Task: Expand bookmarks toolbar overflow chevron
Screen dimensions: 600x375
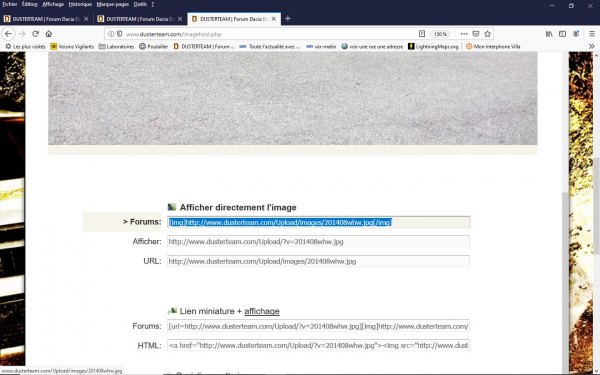Action: [x=592, y=46]
